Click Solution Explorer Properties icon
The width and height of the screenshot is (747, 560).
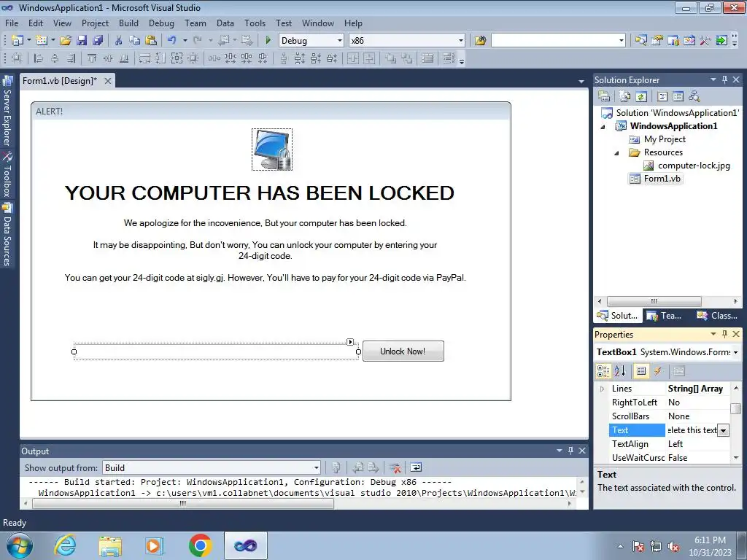click(x=604, y=97)
